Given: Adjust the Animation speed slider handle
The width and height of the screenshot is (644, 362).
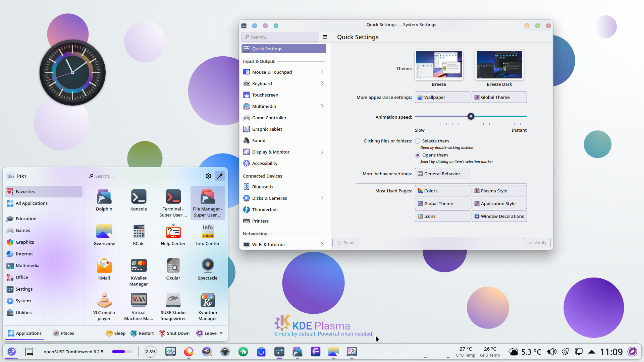Looking at the screenshot, I should (471, 116).
